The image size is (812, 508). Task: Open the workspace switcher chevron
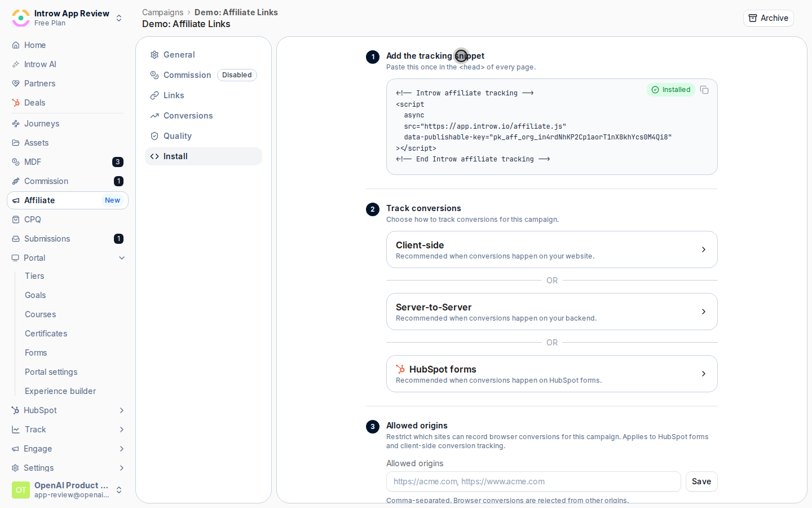(119, 18)
